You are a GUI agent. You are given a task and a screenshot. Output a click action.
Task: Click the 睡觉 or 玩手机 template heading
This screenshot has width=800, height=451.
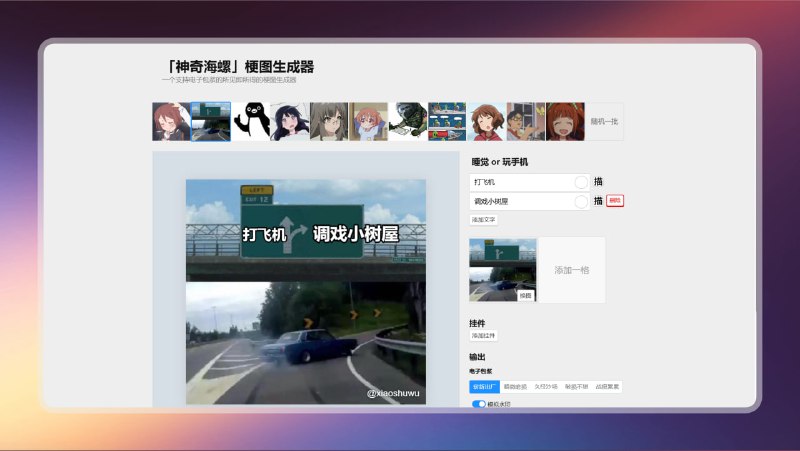coord(499,162)
